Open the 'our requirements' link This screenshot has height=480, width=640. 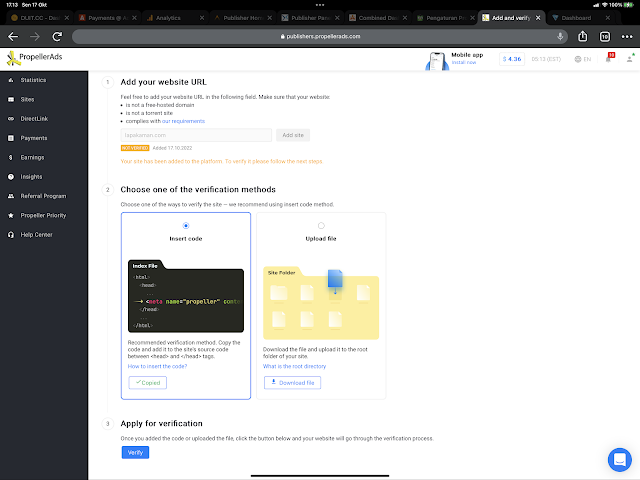[183, 121]
